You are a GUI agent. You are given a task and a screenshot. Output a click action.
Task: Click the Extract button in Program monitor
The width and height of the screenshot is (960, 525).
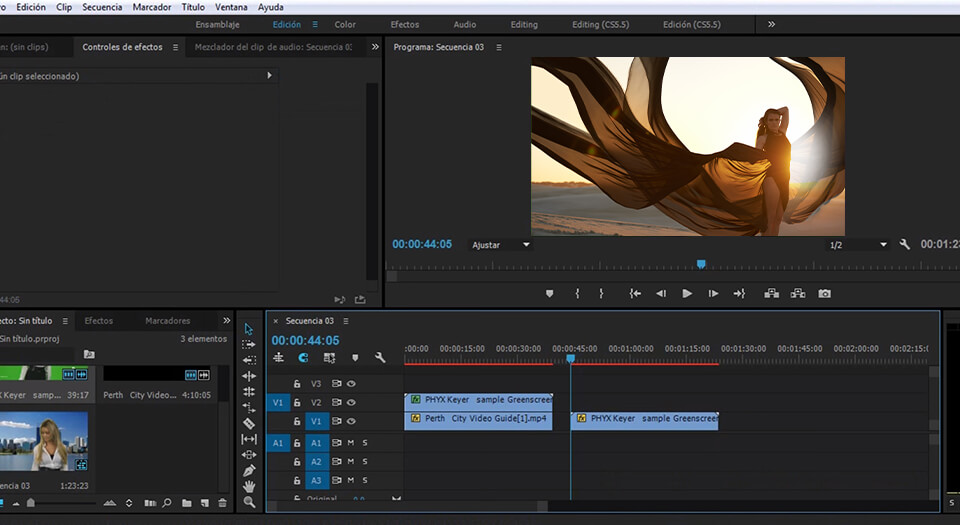(x=798, y=294)
